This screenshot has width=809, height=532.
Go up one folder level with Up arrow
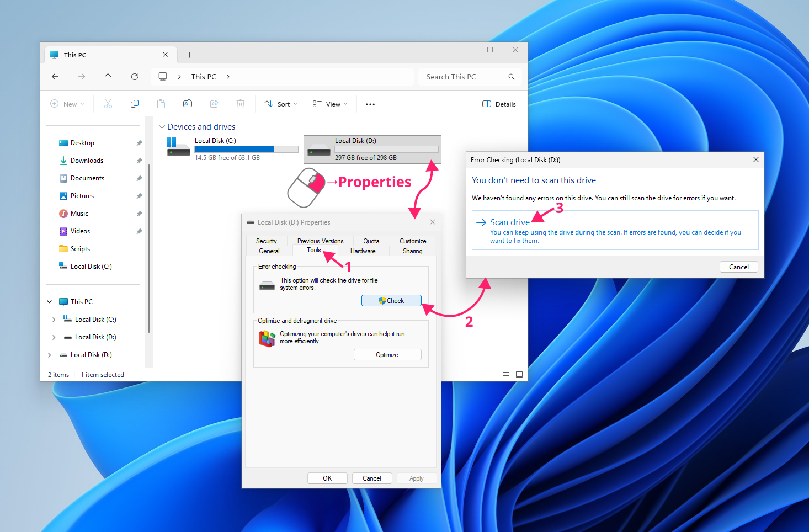coord(108,77)
